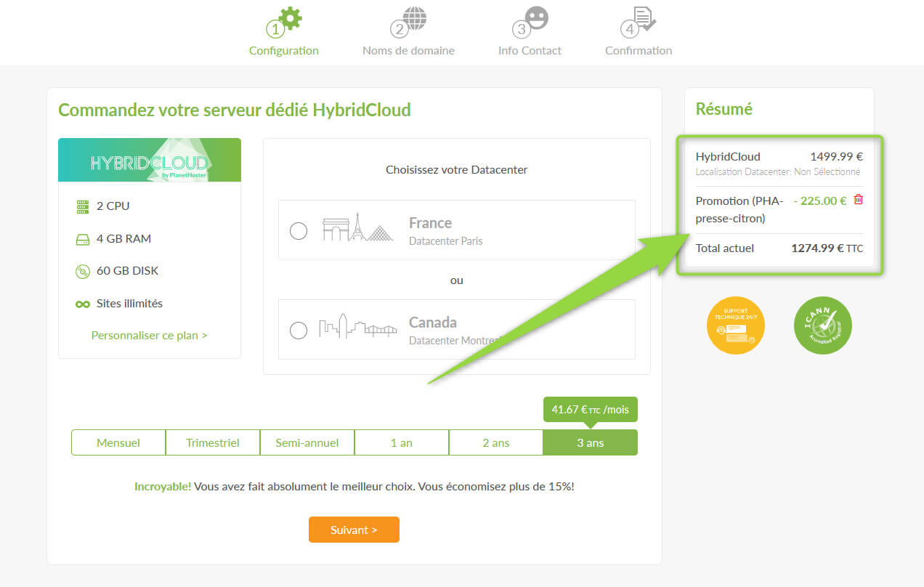
Task: Click the globe icon for Noms de domaine
Action: (414, 18)
